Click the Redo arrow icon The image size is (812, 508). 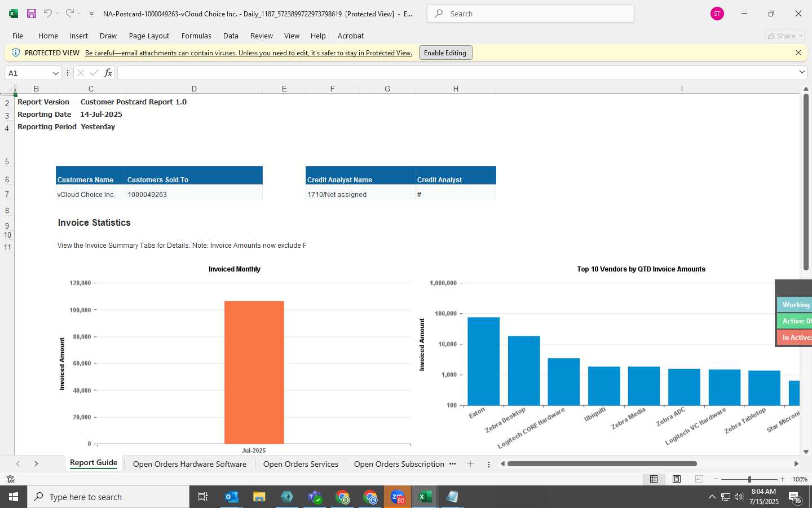click(x=69, y=14)
